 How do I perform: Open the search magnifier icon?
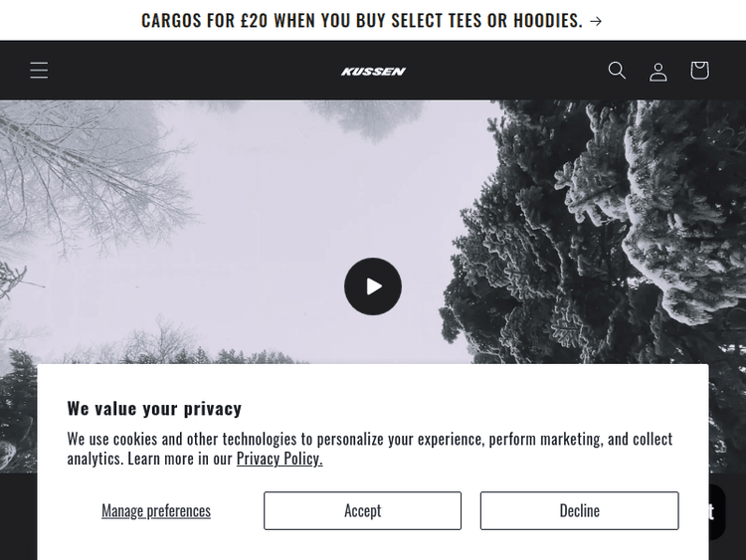tap(617, 71)
